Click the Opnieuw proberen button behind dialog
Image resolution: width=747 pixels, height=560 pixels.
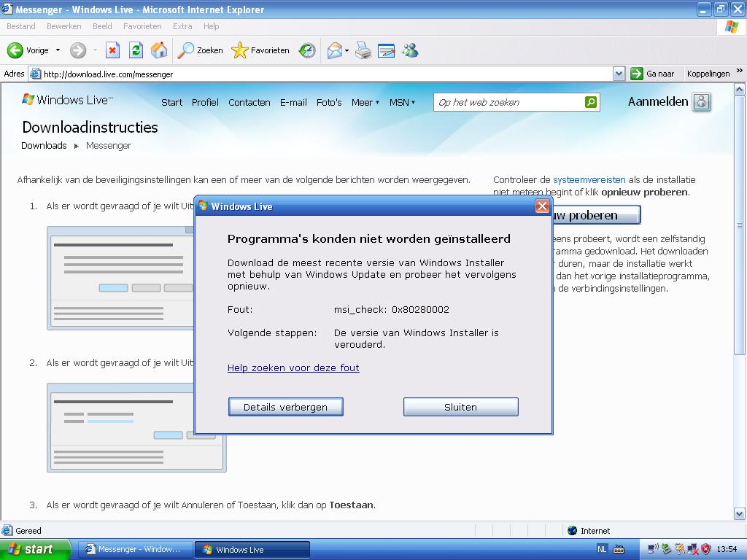tap(597, 215)
